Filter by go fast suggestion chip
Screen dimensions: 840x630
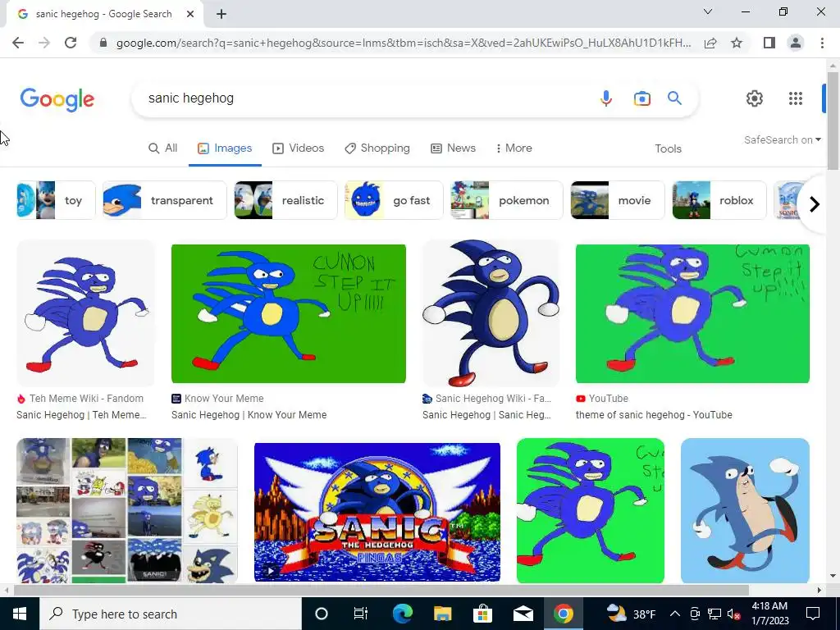(x=394, y=200)
